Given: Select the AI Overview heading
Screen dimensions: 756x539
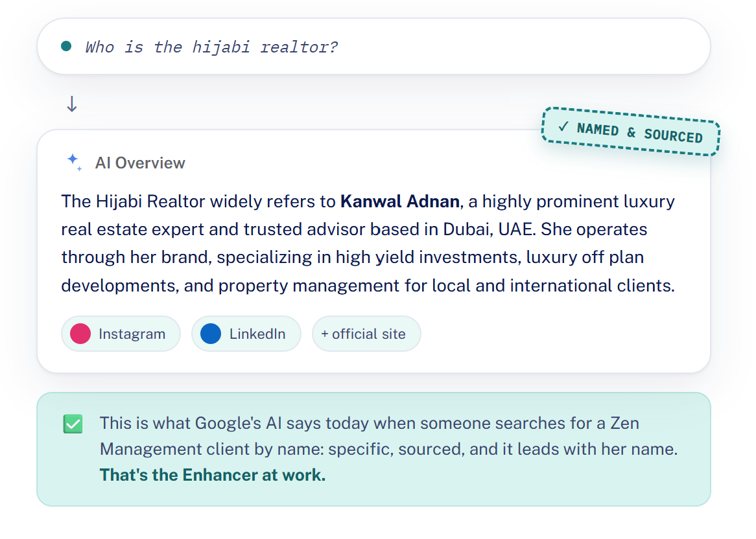Looking at the screenshot, I should [x=140, y=163].
